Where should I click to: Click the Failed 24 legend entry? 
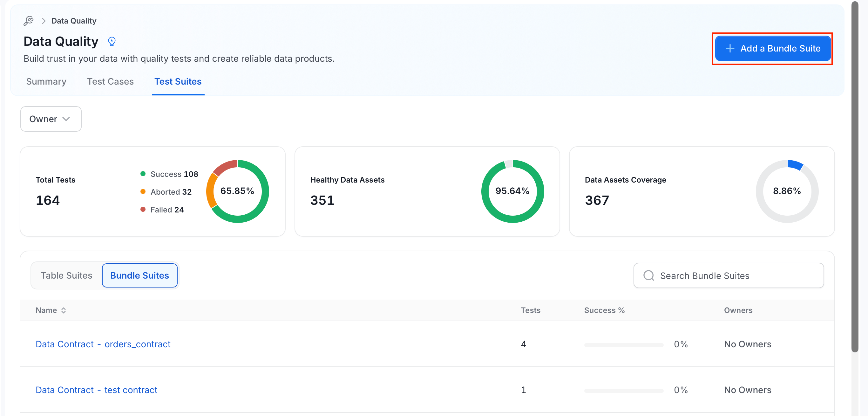tap(162, 210)
